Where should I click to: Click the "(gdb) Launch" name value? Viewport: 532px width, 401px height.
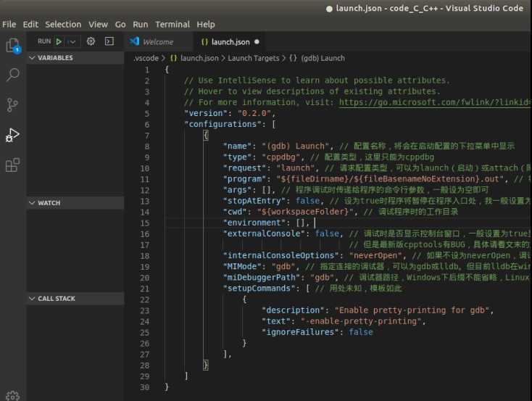click(295, 146)
